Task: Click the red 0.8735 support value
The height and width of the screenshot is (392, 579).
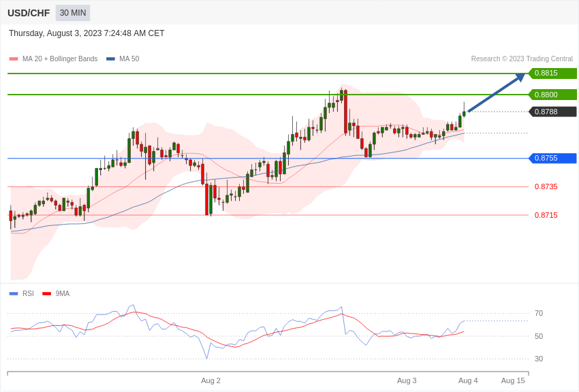Action: click(x=546, y=186)
